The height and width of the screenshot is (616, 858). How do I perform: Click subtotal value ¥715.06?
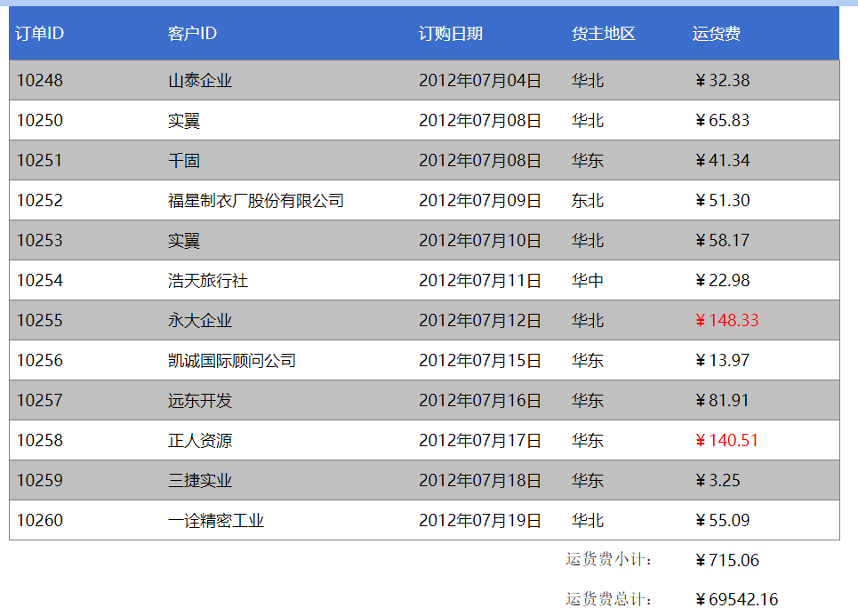click(x=727, y=560)
